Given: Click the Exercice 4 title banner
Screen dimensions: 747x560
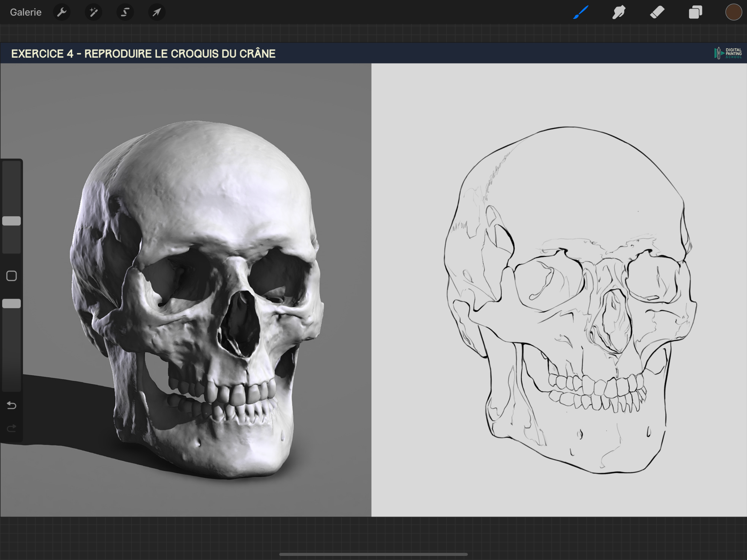Looking at the screenshot, I should pyautogui.click(x=143, y=53).
